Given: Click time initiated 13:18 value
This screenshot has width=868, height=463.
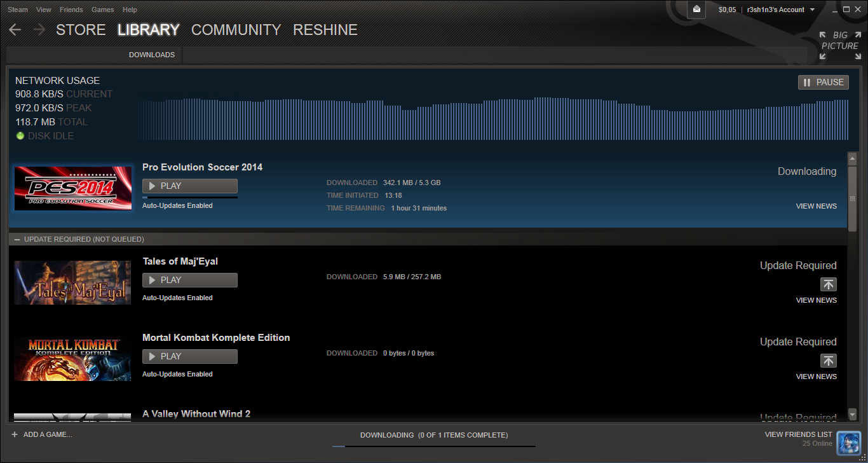Looking at the screenshot, I should (393, 195).
